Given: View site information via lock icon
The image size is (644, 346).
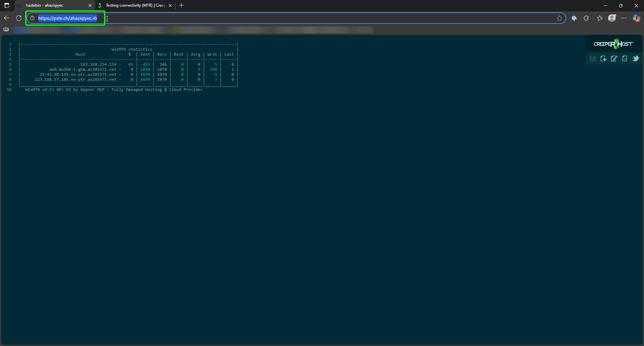Looking at the screenshot, I should pos(32,18).
